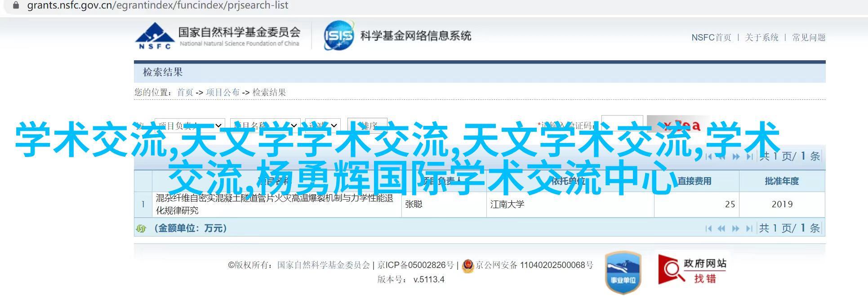Click the NSFC logo in header
Screen dimensions: 868x308
tap(218, 36)
